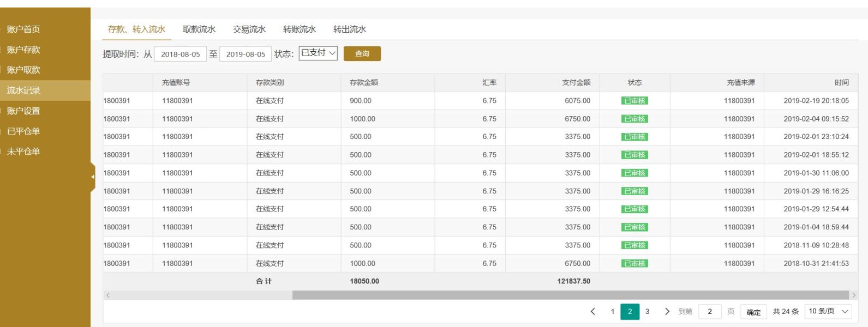868x327 pixels.
Task: Open 账户存款 in the sidebar
Action: [x=23, y=50]
